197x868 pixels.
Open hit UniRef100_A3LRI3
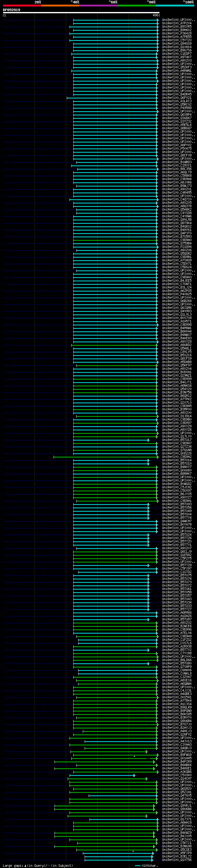(177, 101)
